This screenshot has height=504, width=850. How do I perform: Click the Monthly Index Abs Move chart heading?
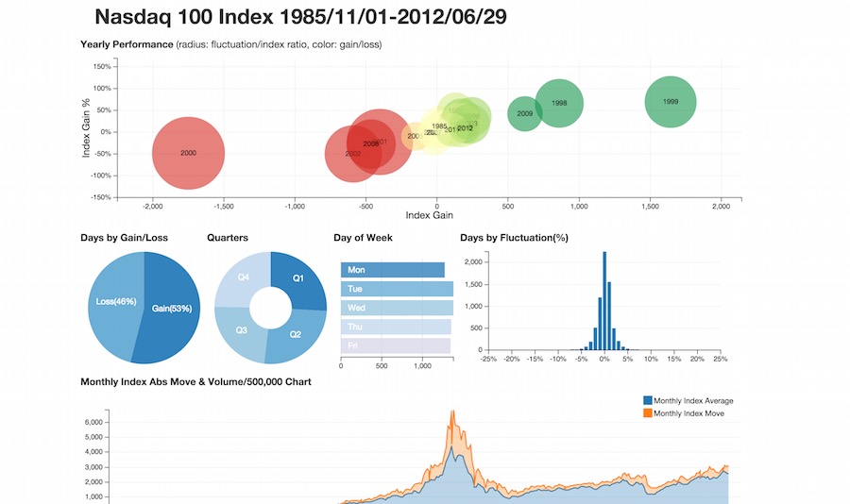195,382
